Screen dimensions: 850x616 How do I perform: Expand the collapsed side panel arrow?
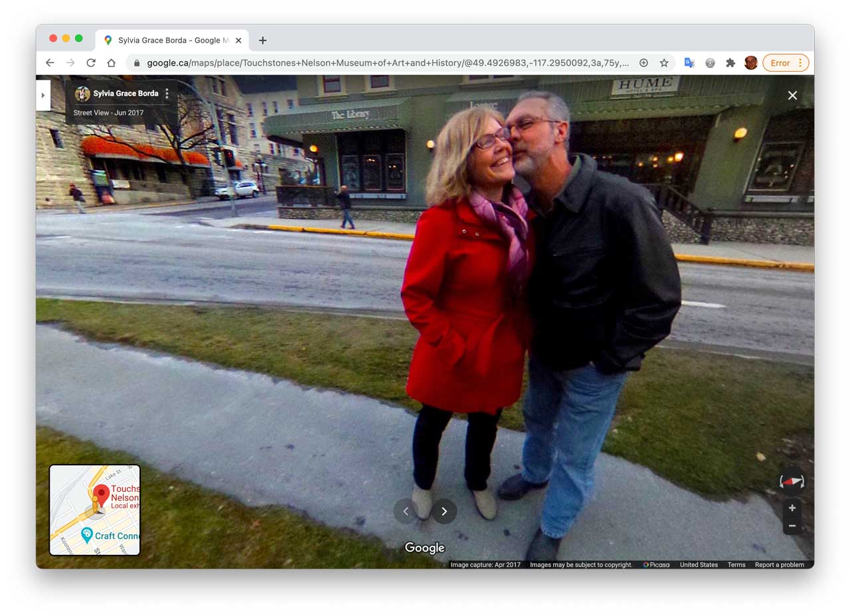click(x=43, y=96)
